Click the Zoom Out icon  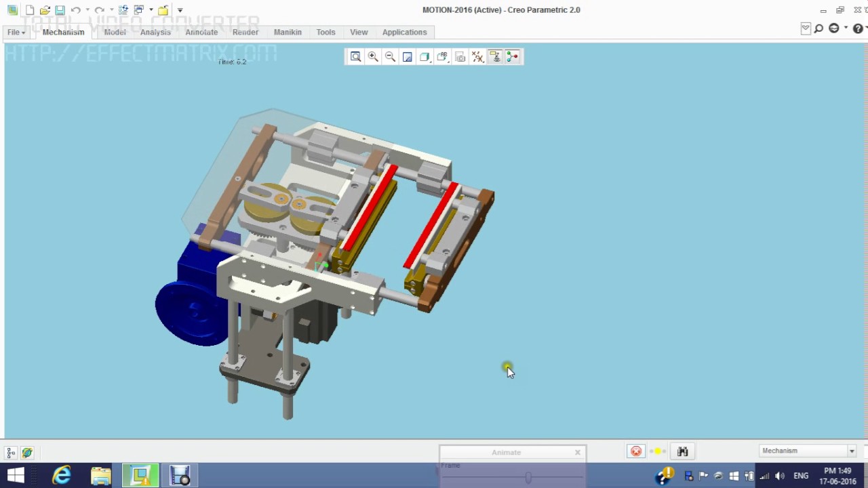[390, 57]
